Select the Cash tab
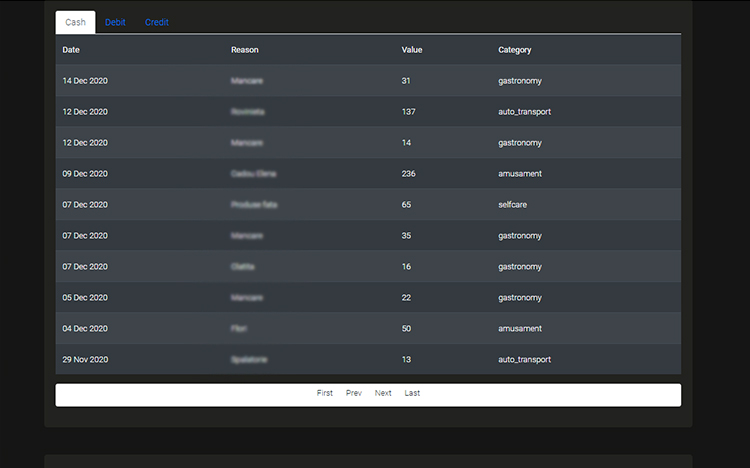This screenshot has width=750, height=468. point(75,22)
